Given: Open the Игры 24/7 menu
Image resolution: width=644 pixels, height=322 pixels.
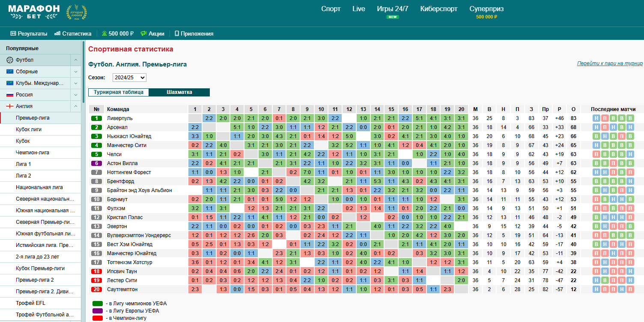Looking at the screenshot, I should pos(393,9).
